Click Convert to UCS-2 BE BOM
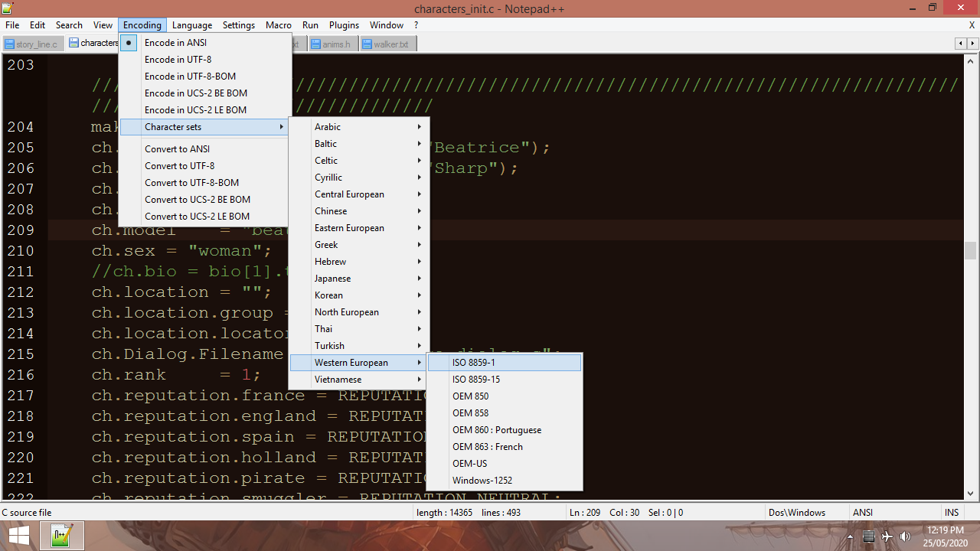 pos(205,200)
